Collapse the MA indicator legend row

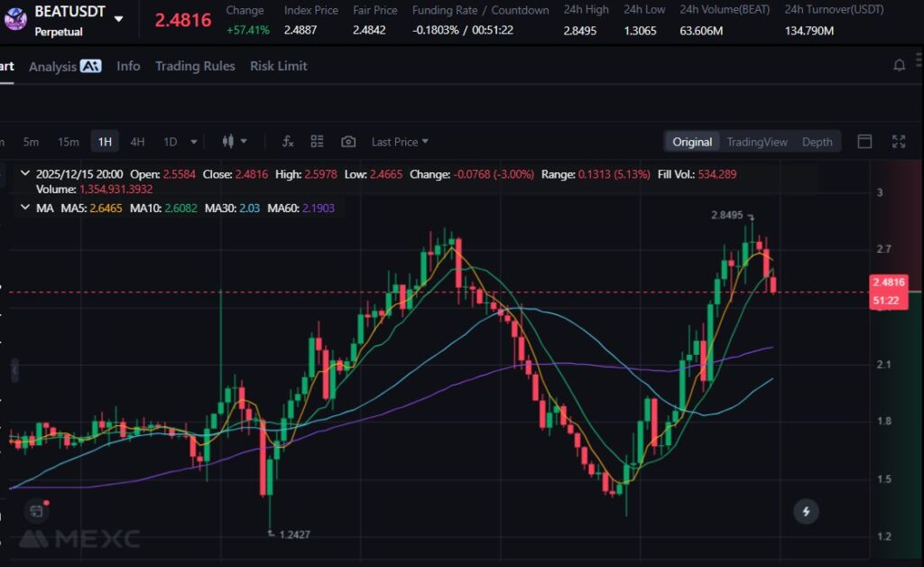pyautogui.click(x=24, y=208)
